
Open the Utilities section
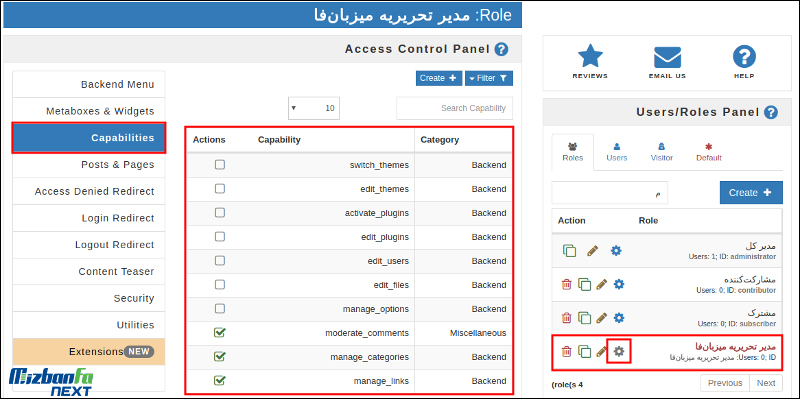point(89,325)
